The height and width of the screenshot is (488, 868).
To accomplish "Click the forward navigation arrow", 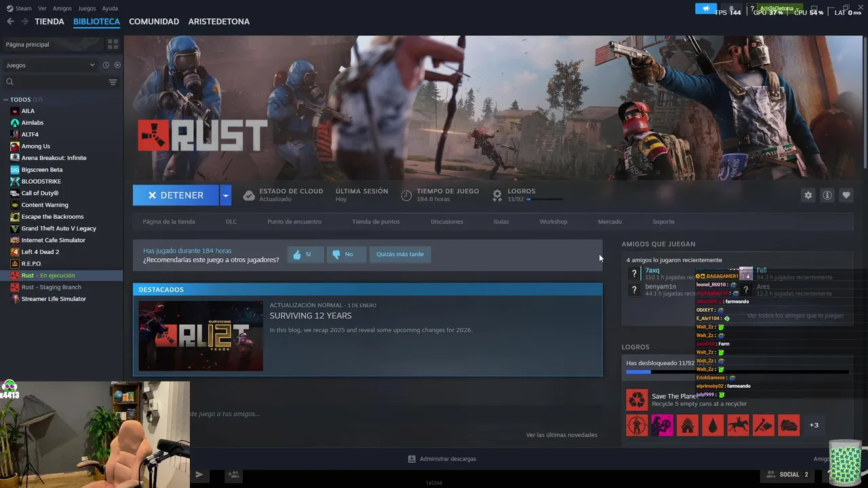I will pos(24,22).
